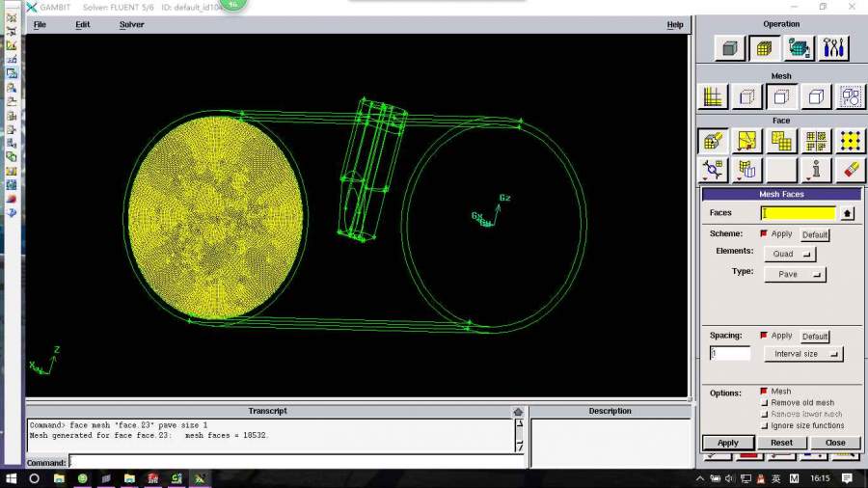Click the Mesh operation icon

[765, 47]
